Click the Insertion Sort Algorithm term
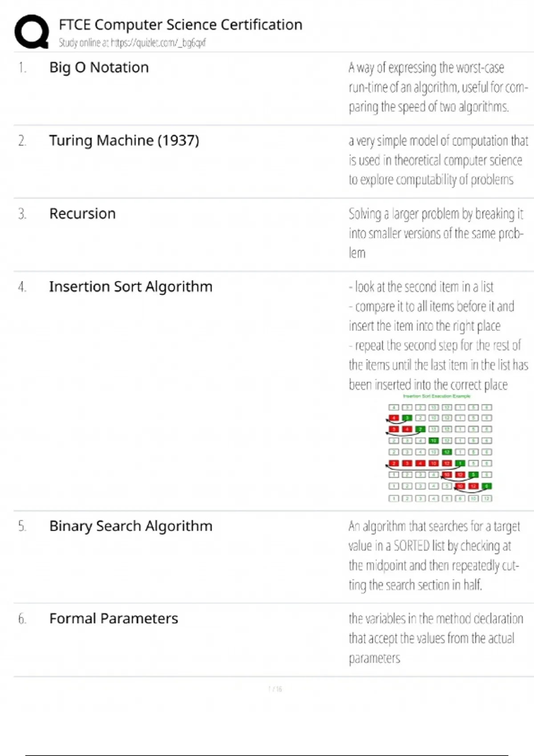Viewport: 534px width, 756px height. [x=130, y=287]
